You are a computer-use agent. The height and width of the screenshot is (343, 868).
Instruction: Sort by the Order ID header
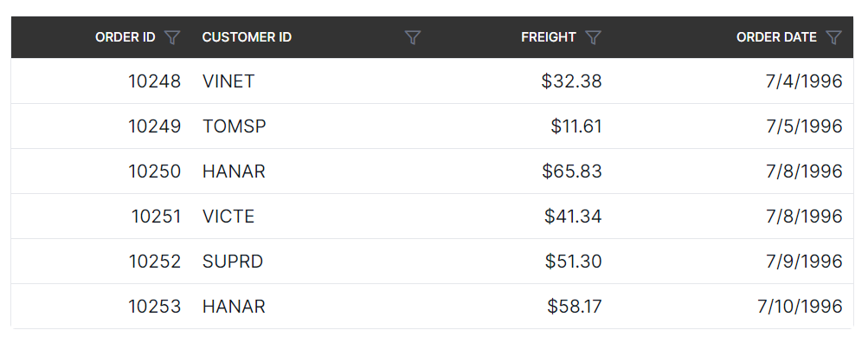tap(125, 37)
